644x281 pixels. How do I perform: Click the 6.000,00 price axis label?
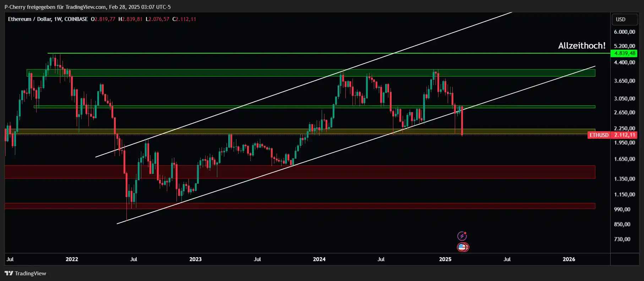[624, 32]
